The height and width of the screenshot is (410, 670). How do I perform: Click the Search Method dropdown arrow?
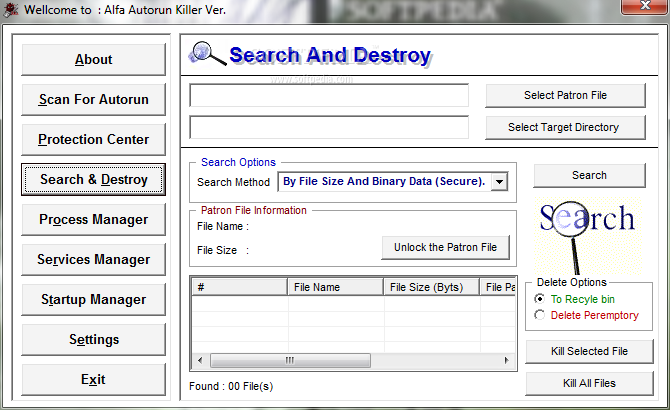pyautogui.click(x=499, y=182)
